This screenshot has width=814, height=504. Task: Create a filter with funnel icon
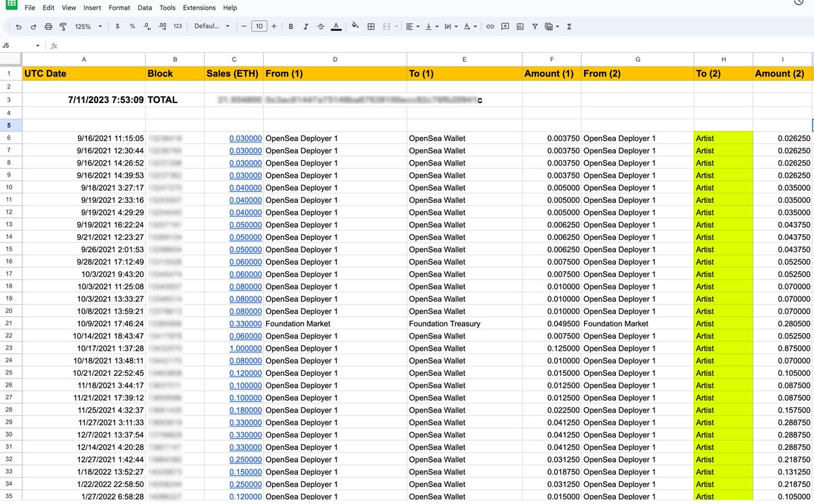pos(535,26)
